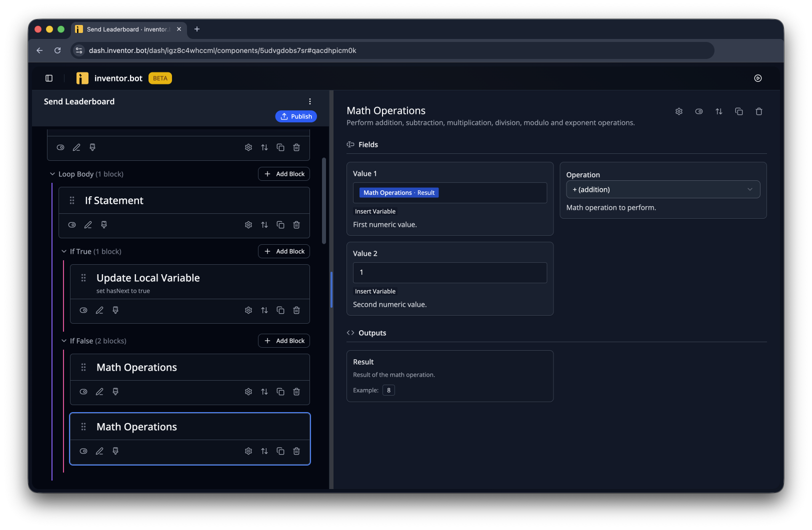
Task: Click the play icon in top bar
Action: 758,78
